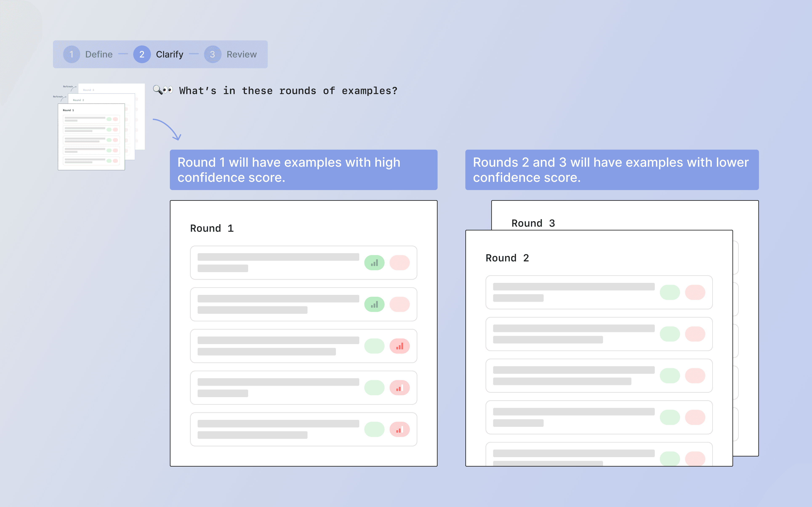Toggle the red pill in Round 1 first row
Image resolution: width=812 pixels, height=507 pixels.
point(399,263)
